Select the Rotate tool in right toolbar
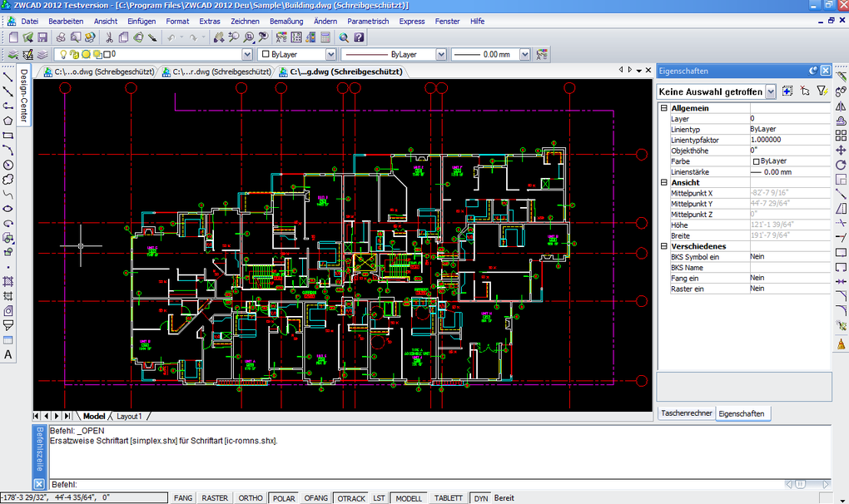The height and width of the screenshot is (504, 849). [841, 165]
